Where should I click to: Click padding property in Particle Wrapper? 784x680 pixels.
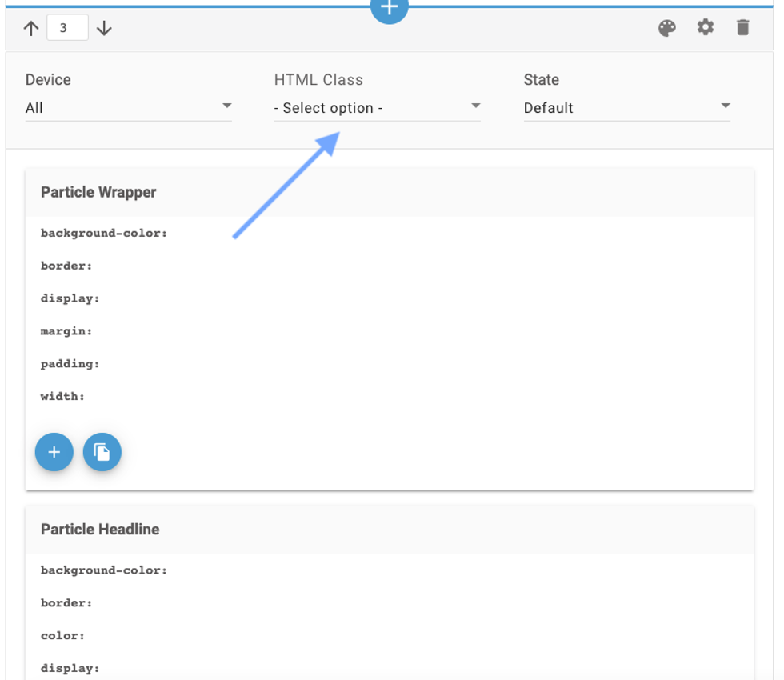pos(70,364)
